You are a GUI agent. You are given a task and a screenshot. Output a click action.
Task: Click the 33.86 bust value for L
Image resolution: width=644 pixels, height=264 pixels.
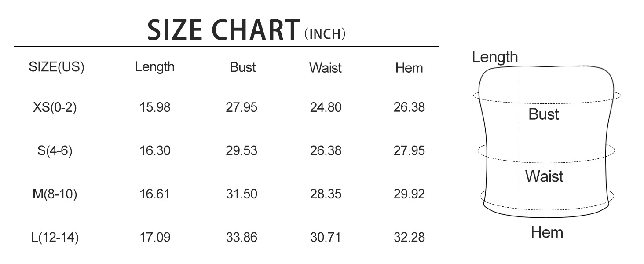tap(241, 238)
